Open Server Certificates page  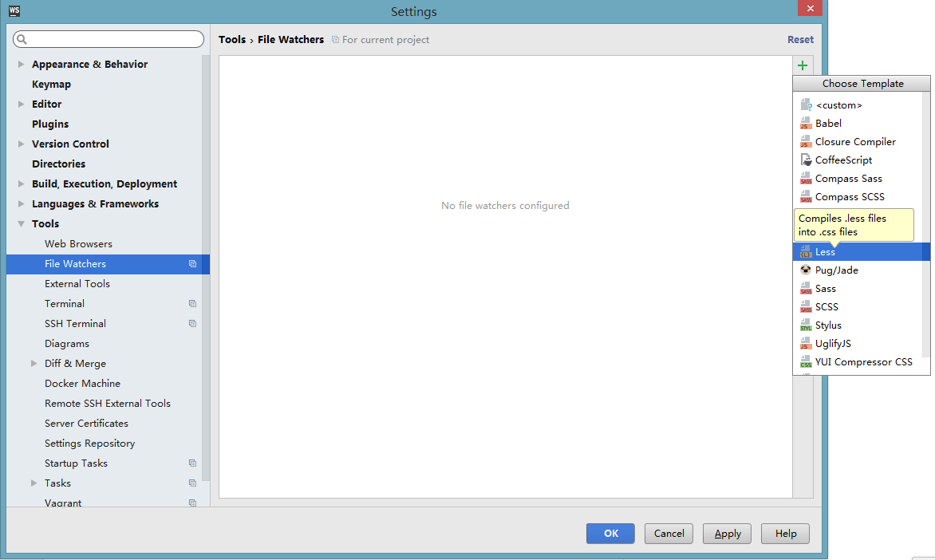86,424
